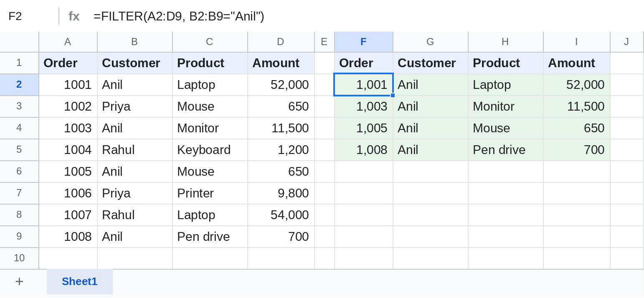This screenshot has width=644, height=298.
Task: Select row 5 header
Action: (x=19, y=150)
